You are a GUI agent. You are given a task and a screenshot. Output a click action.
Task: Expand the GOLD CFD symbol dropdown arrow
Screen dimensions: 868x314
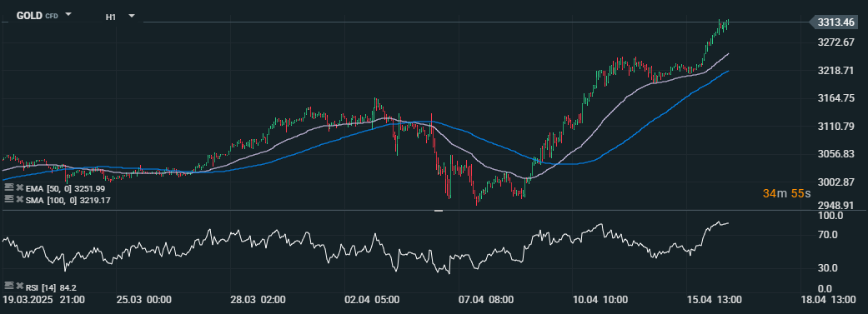(x=68, y=14)
